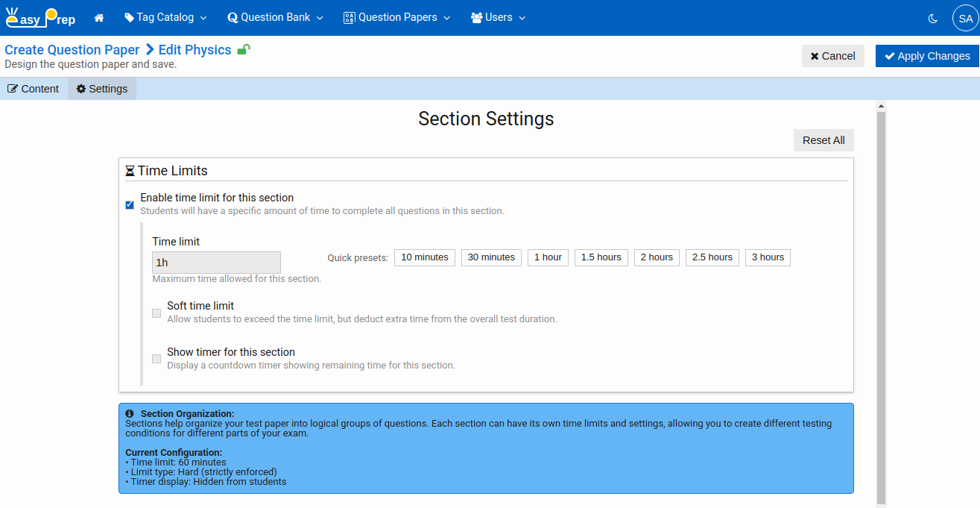Click the unlock padlock beside Edit Physics
Viewport: 980px width, 508px height.
click(243, 49)
